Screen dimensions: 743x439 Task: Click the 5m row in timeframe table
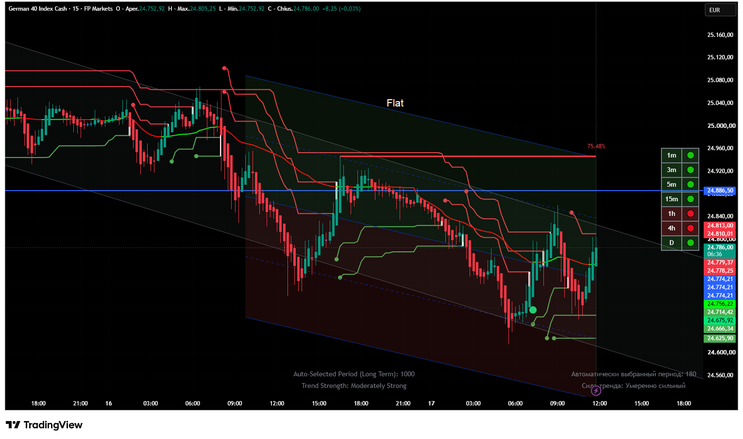(680, 184)
